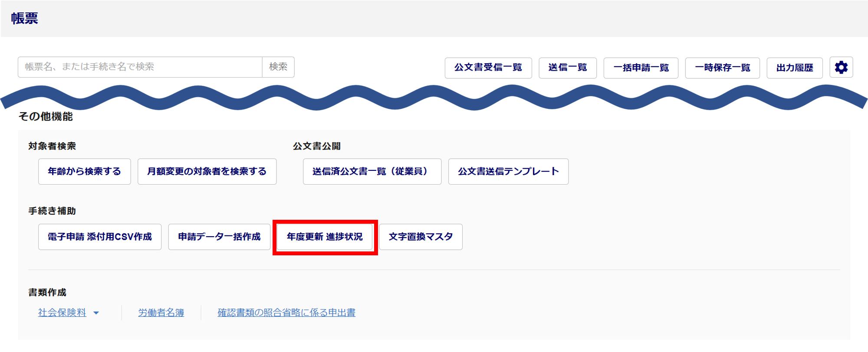Image resolution: width=868 pixels, height=352 pixels.
Task: Open the 労働者名簿 link
Action: [x=161, y=313]
